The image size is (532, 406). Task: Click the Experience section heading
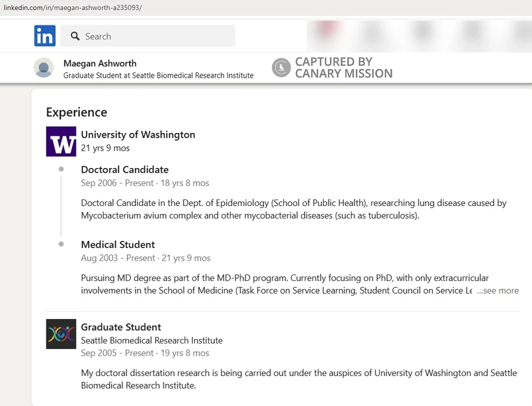click(76, 112)
